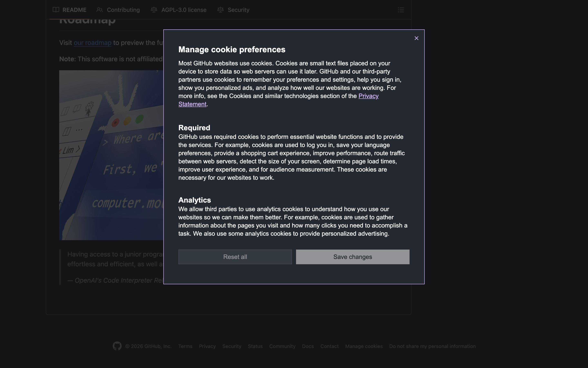Image resolution: width=588 pixels, height=368 pixels.
Task: Select the Security tab in README header
Action: coord(238,10)
